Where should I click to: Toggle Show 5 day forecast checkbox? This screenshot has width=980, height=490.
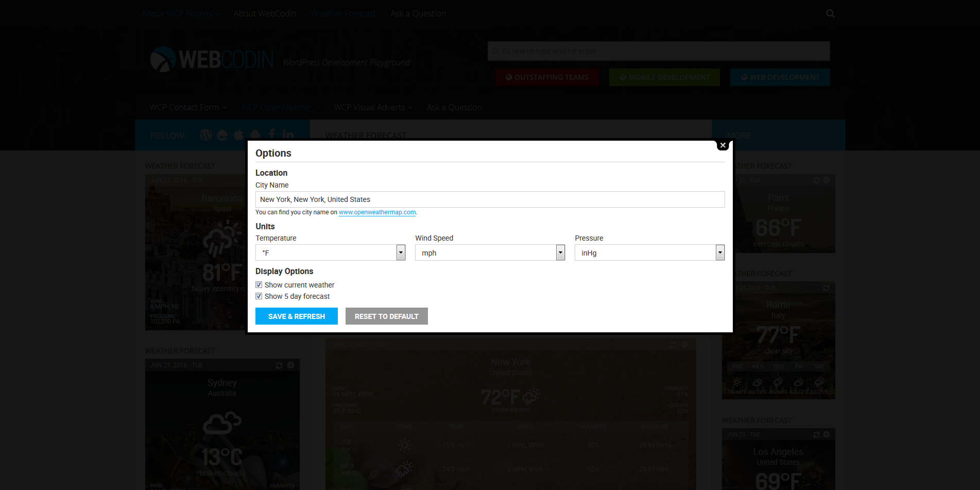tap(259, 296)
